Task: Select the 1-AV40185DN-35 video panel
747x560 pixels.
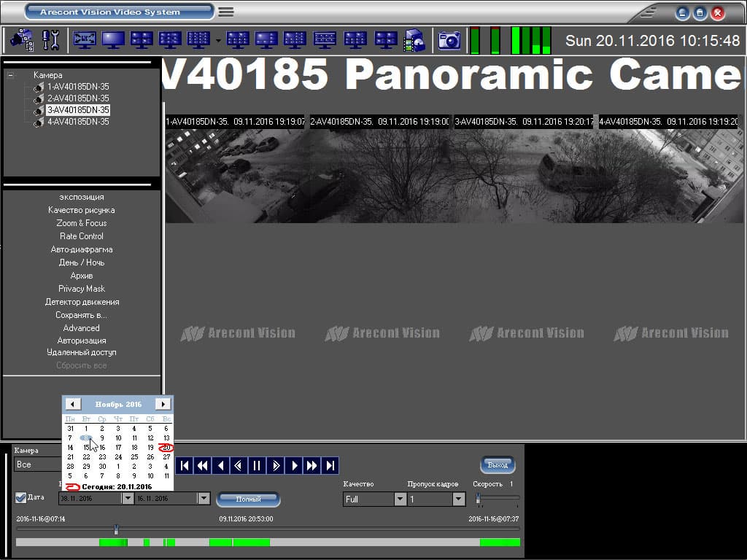Action: 237,169
